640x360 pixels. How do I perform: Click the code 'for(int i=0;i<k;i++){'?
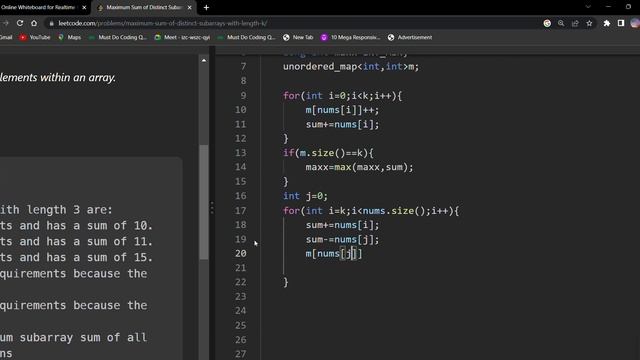pos(342,96)
